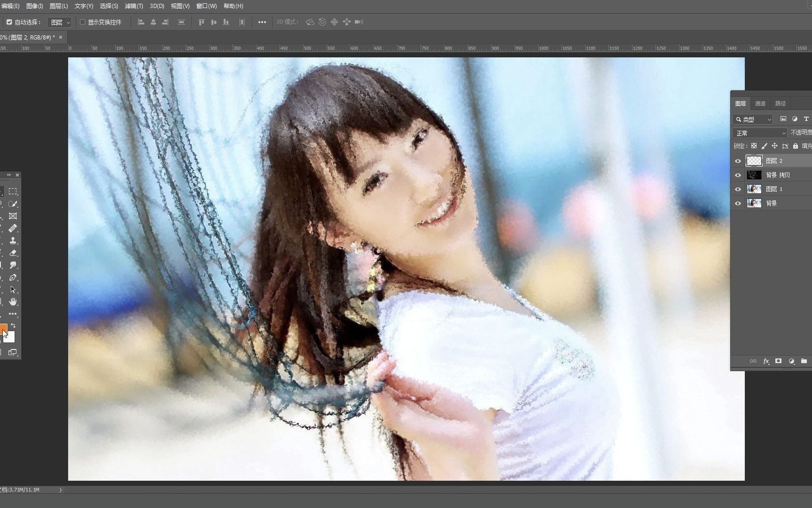Hide the 背景 拷贝 layer
Screen dimensions: 812x508
(x=738, y=175)
